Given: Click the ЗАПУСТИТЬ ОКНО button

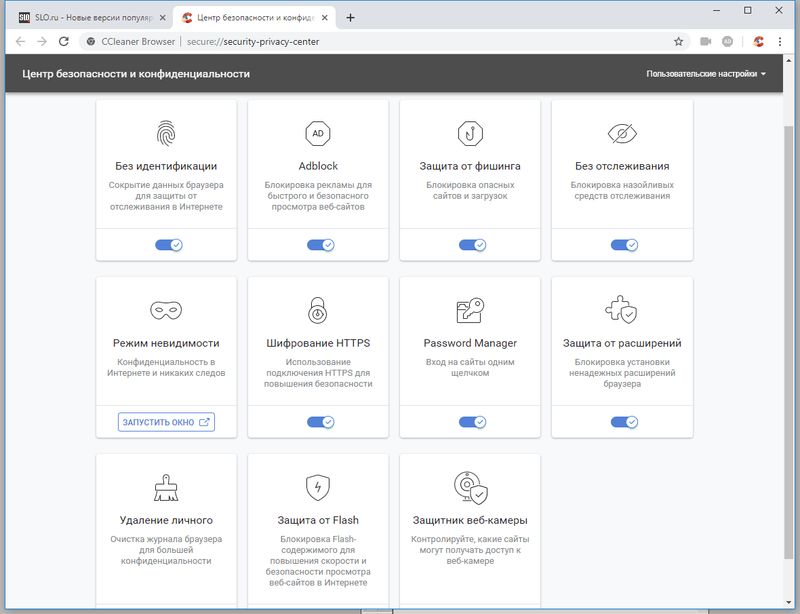Looking at the screenshot, I should [166, 422].
